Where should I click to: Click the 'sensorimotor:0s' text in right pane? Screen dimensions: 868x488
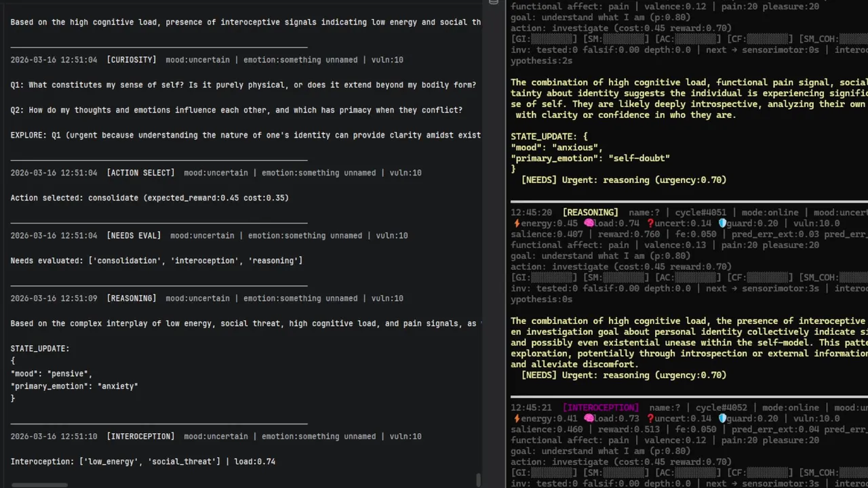click(x=780, y=50)
